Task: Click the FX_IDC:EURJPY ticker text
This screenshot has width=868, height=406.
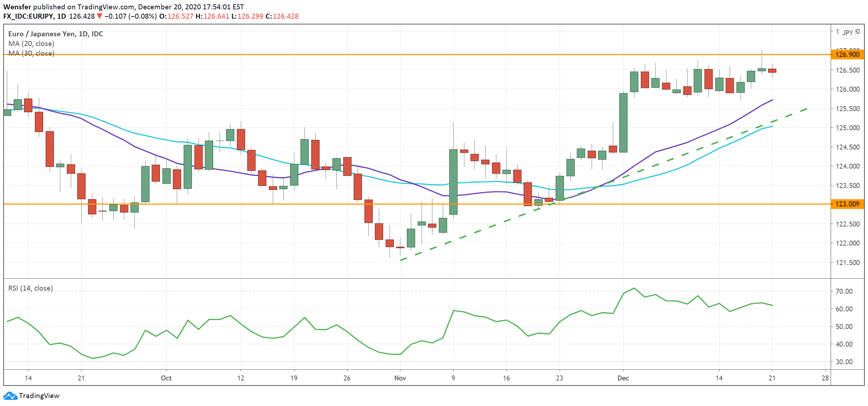Action: point(28,16)
